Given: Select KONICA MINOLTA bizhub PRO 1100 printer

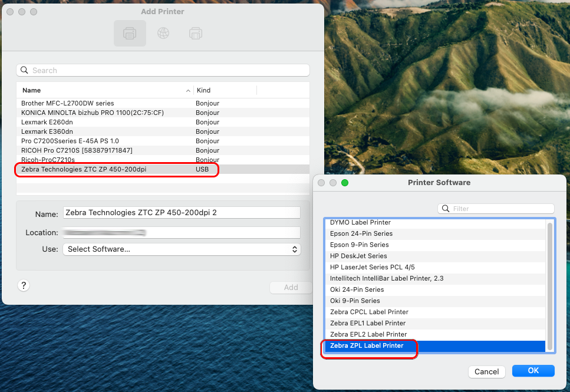Looking at the screenshot, I should point(163,113).
